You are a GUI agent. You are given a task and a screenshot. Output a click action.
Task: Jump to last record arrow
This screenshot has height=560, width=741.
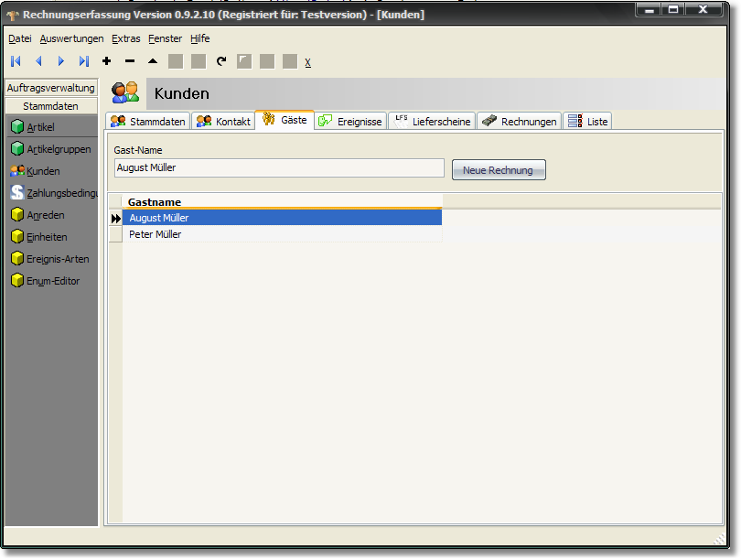tap(84, 61)
